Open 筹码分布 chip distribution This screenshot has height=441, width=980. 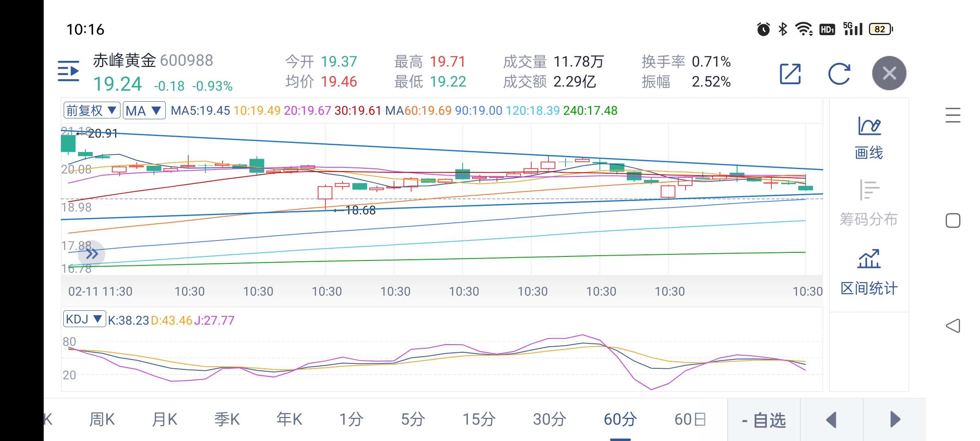(869, 203)
